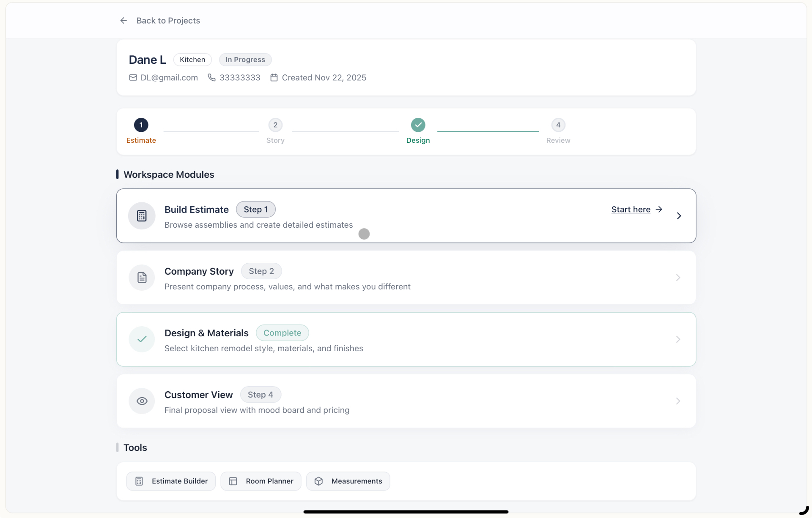
Task: Click the Design & Materials checkmark icon
Action: pyautogui.click(x=142, y=339)
